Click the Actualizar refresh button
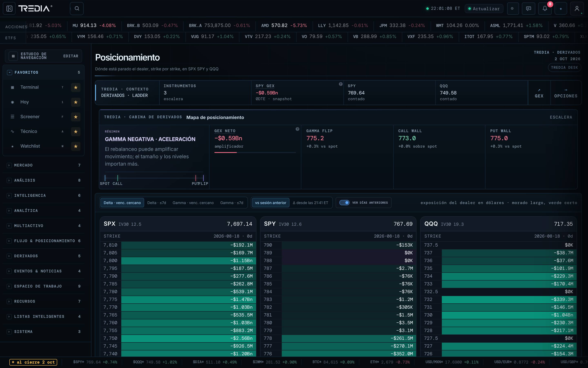The height and width of the screenshot is (368, 588). coord(484,9)
